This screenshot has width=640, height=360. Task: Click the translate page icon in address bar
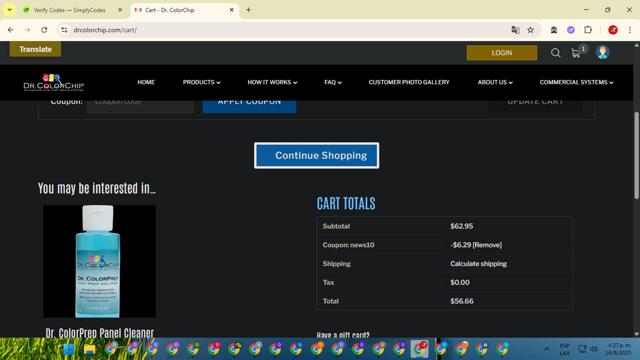[x=515, y=30]
